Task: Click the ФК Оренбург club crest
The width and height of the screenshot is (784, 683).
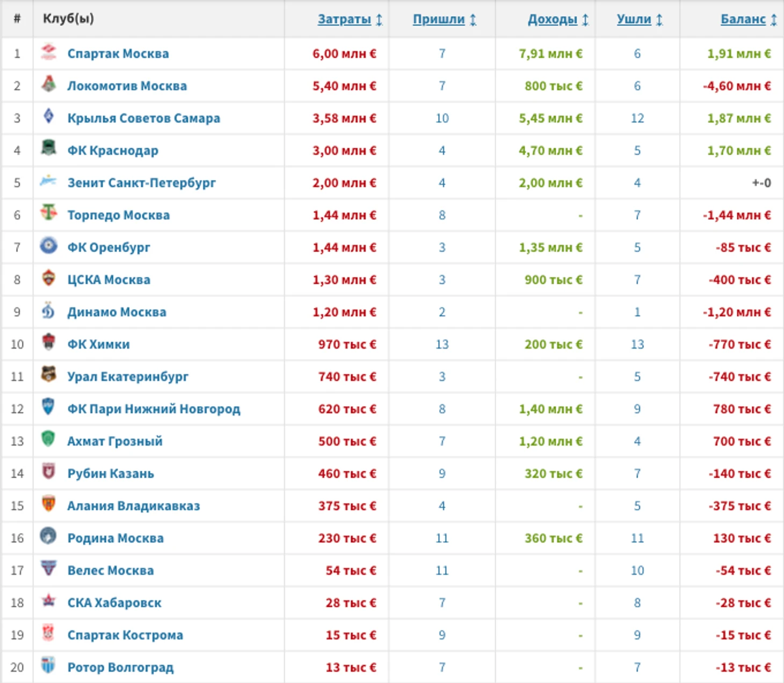Action: point(48,245)
